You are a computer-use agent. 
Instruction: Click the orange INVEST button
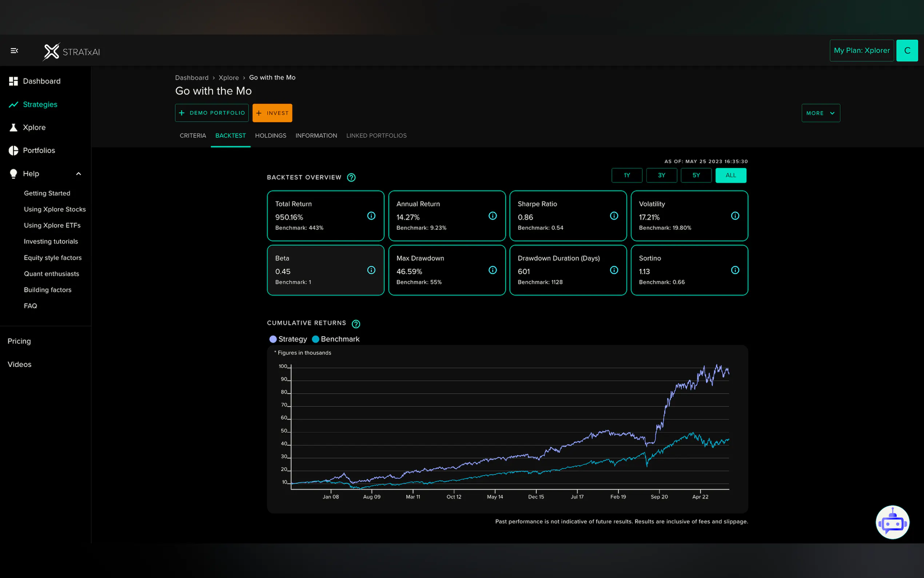272,113
